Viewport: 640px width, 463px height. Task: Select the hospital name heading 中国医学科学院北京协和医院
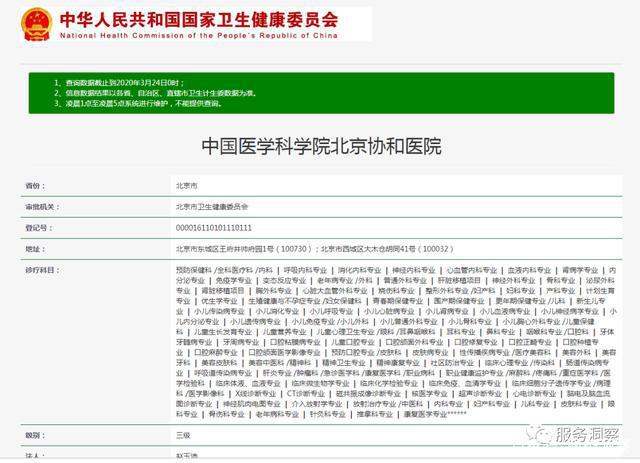click(320, 146)
